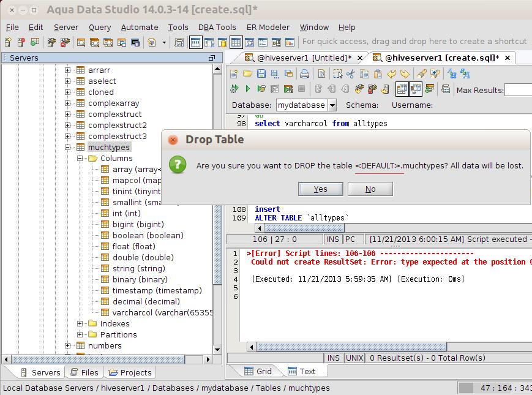This screenshot has height=395, width=532.
Task: Toggle the hierarchy diagram view button in main toolbar
Action: (277, 42)
